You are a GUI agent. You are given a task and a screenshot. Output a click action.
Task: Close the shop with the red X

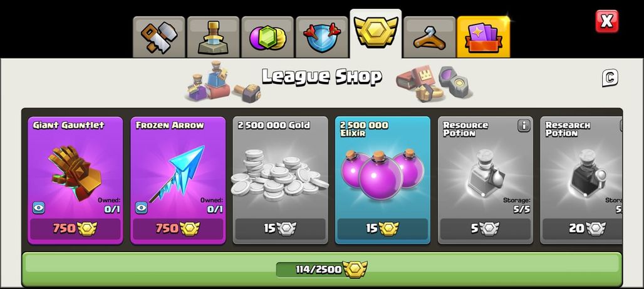tap(606, 21)
